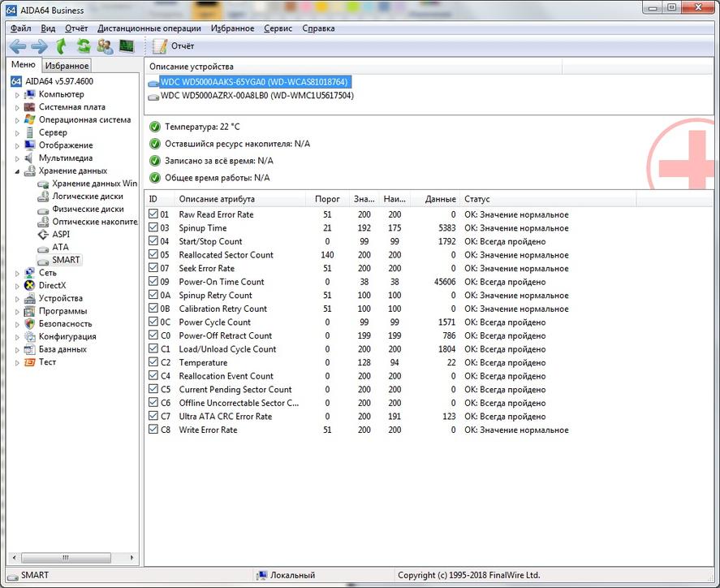Sort by Порог column header
Image resolution: width=720 pixels, height=588 pixels.
(327, 199)
